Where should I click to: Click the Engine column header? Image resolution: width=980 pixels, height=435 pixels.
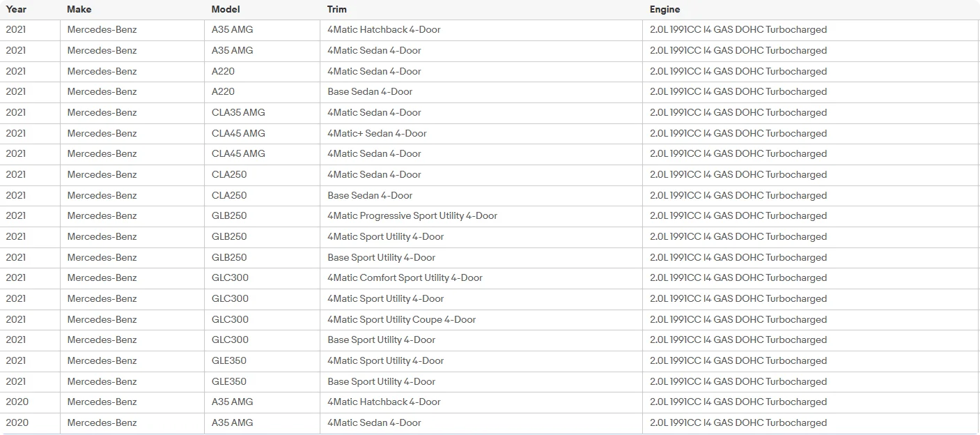665,10
